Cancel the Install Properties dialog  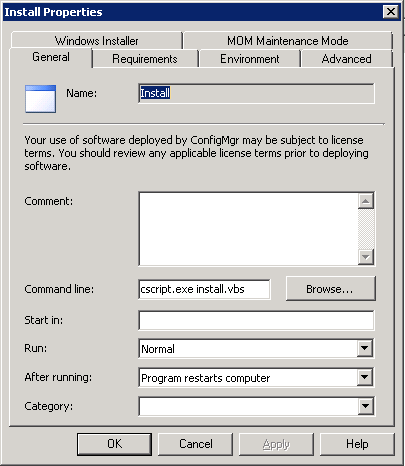tap(195, 444)
